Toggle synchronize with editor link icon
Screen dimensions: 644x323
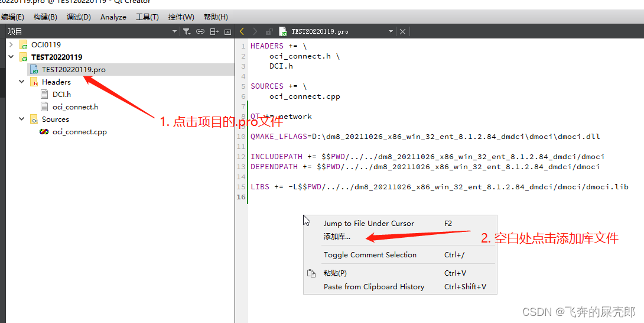(200, 31)
